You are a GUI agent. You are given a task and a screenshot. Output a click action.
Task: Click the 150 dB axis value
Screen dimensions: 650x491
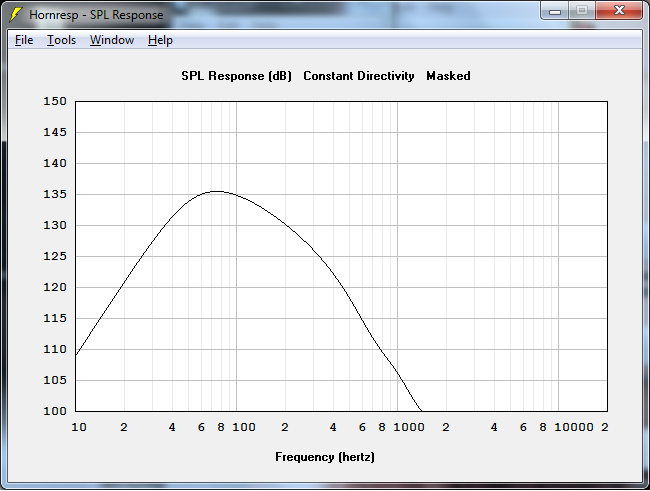55,101
